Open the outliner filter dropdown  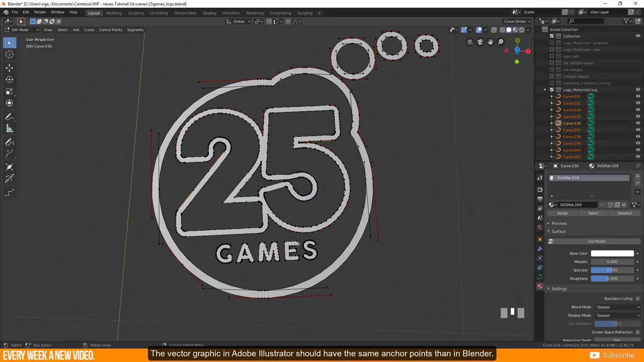point(627,21)
